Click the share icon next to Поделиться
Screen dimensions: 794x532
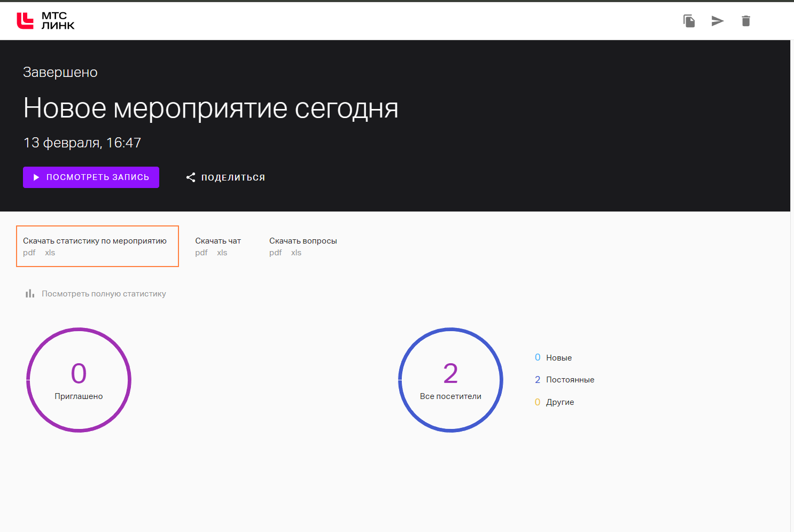point(191,177)
